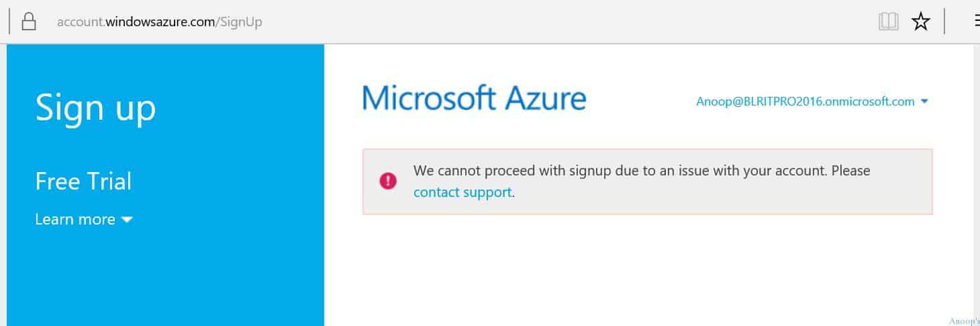This screenshot has width=980, height=326.
Task: Click the Microsoft Azure logo
Action: 474,98
